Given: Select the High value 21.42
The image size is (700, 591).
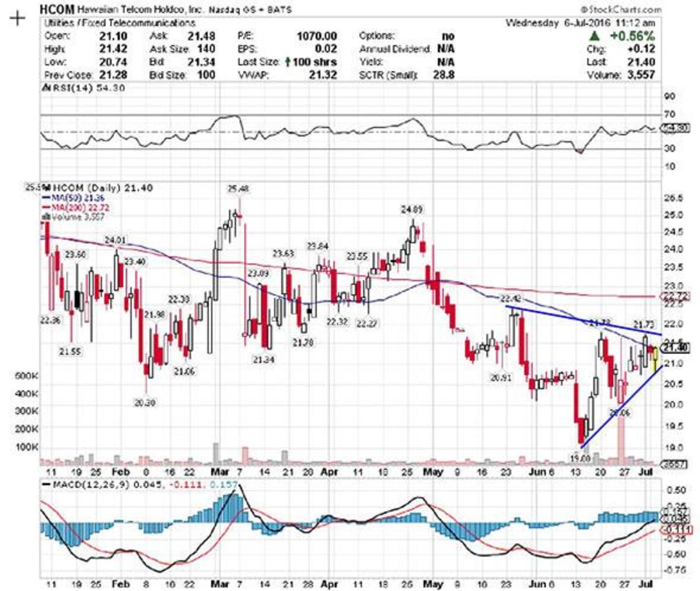Looking at the screenshot, I should 114,49.
